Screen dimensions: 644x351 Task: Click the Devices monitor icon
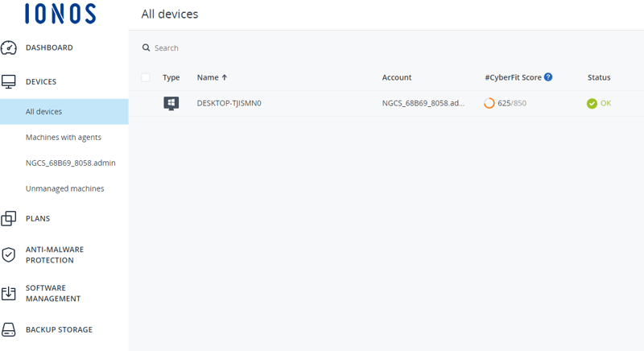[x=9, y=82]
